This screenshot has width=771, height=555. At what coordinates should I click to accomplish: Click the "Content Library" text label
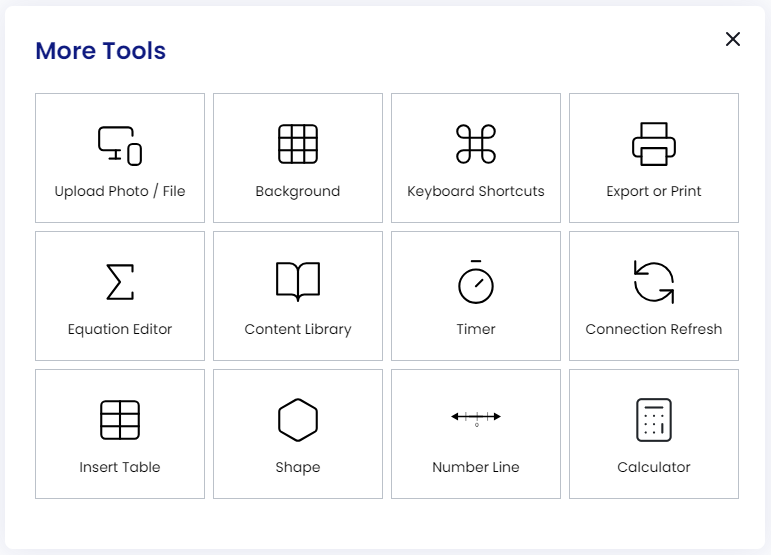pos(298,329)
